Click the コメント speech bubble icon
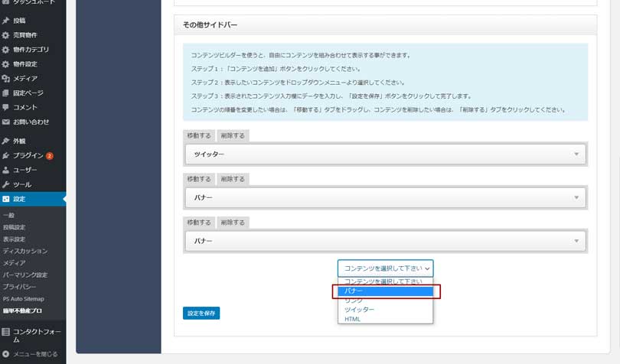The image size is (620, 364). pyautogui.click(x=6, y=108)
